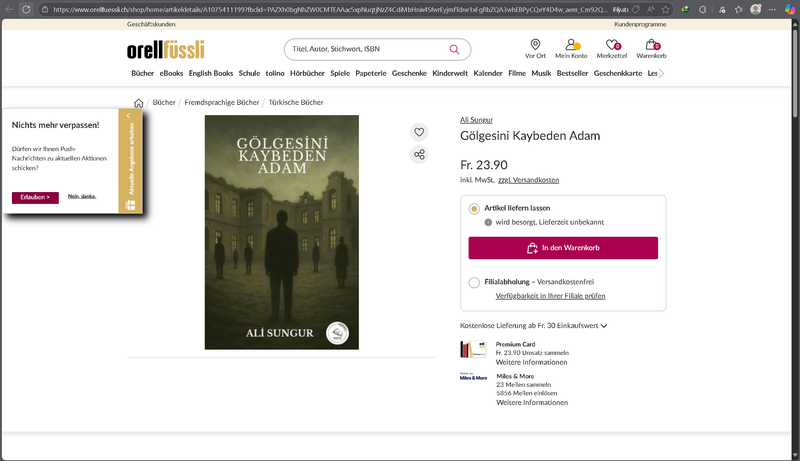Screen dimensions: 800x461
Task: Open the Filme menu
Action: point(517,73)
